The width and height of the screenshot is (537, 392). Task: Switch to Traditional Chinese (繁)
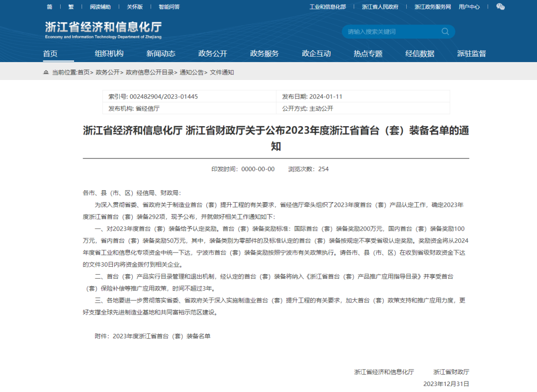(71, 7)
